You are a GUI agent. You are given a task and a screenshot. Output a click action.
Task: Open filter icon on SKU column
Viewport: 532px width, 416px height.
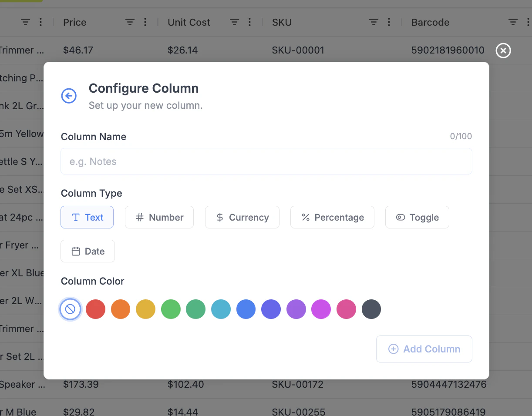coord(374,22)
